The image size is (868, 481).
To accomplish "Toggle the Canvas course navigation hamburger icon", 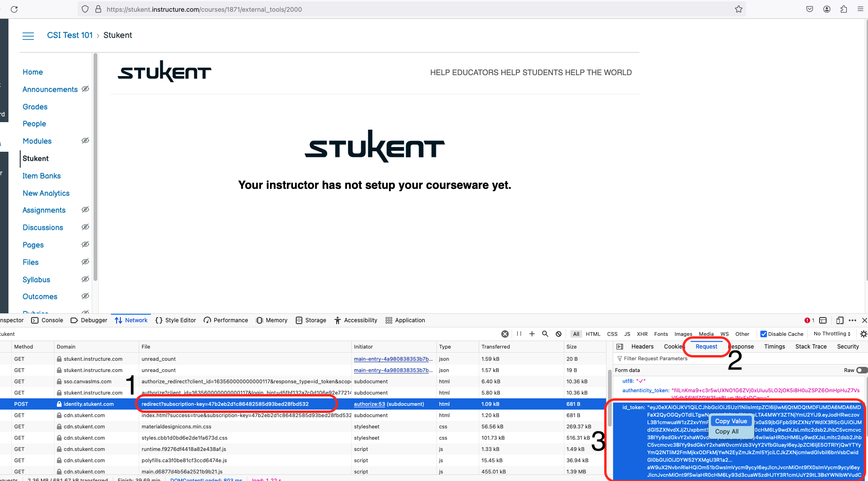I will [28, 36].
